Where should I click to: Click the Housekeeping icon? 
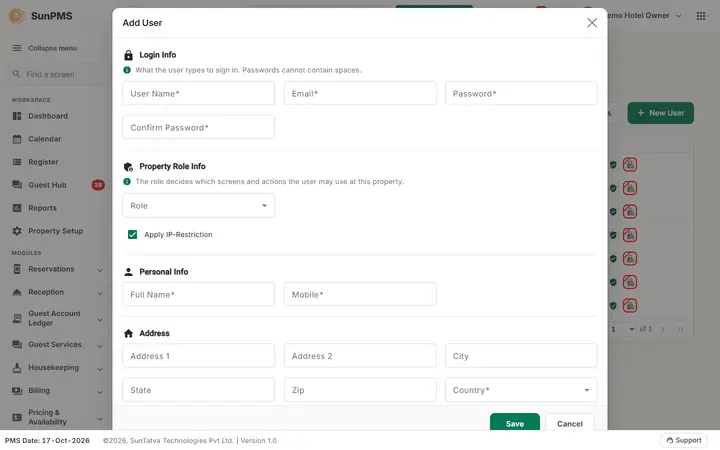click(17, 368)
